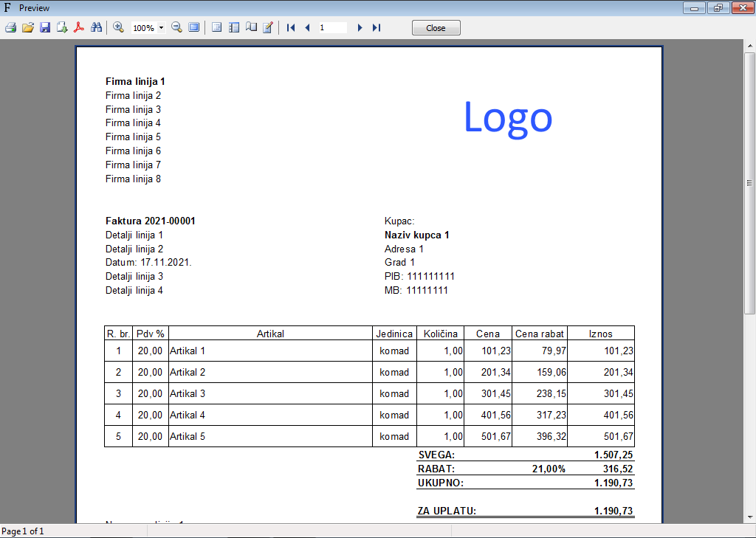Toggle the page thumbnails panel
This screenshot has width=756, height=538.
click(x=234, y=27)
